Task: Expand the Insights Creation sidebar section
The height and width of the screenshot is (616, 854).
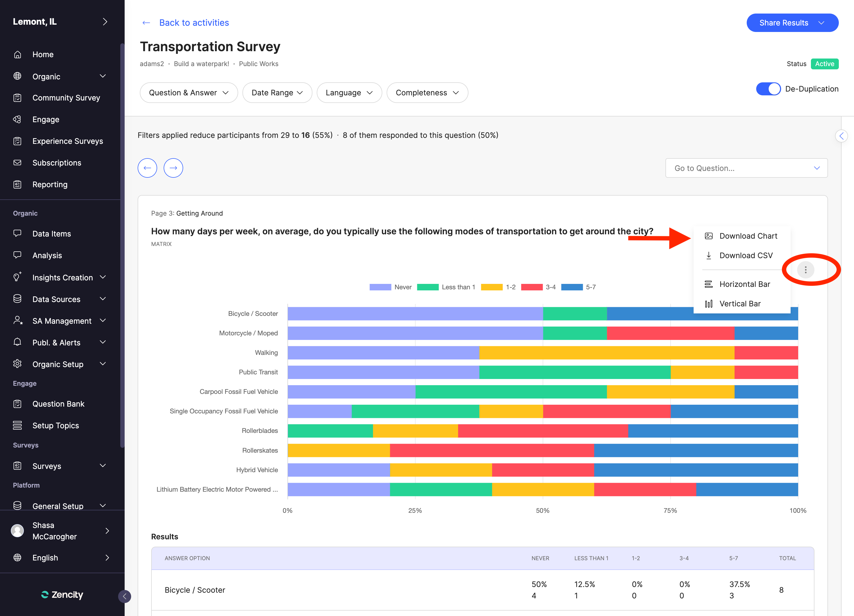Action: tap(103, 277)
